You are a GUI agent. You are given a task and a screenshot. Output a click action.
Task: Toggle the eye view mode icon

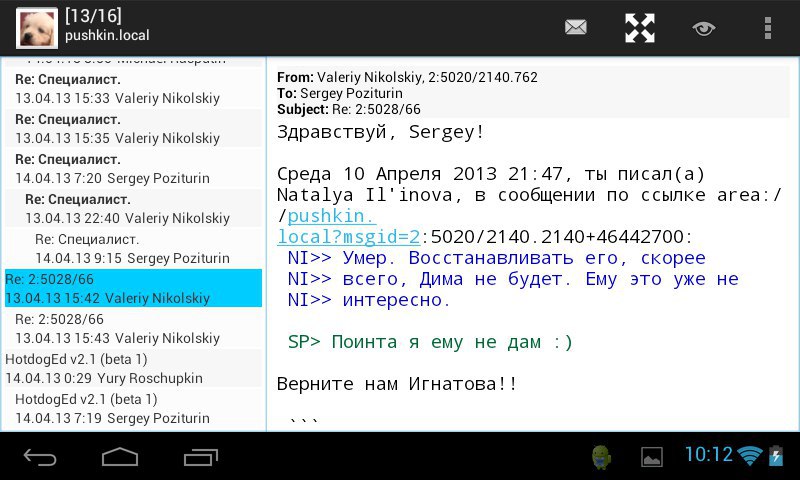pyautogui.click(x=704, y=28)
